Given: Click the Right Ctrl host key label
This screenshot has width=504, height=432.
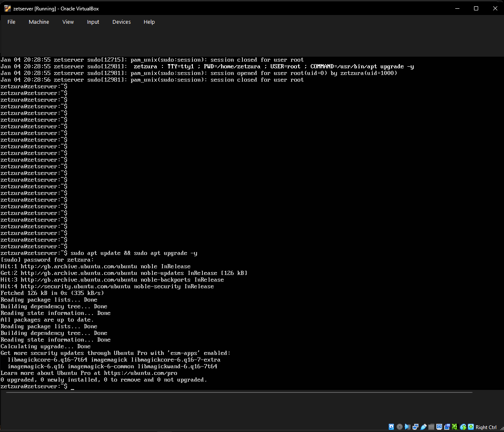Looking at the screenshot, I should coord(486,427).
